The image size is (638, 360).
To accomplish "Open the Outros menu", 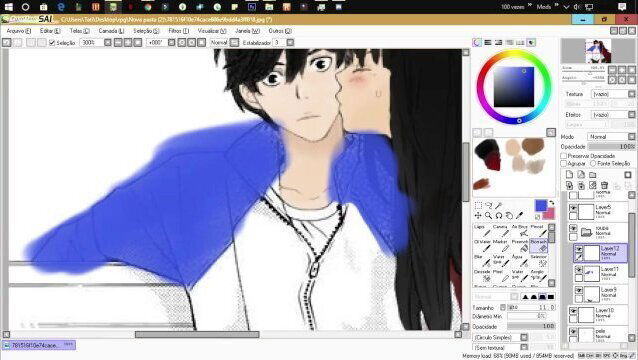I will point(280,31).
